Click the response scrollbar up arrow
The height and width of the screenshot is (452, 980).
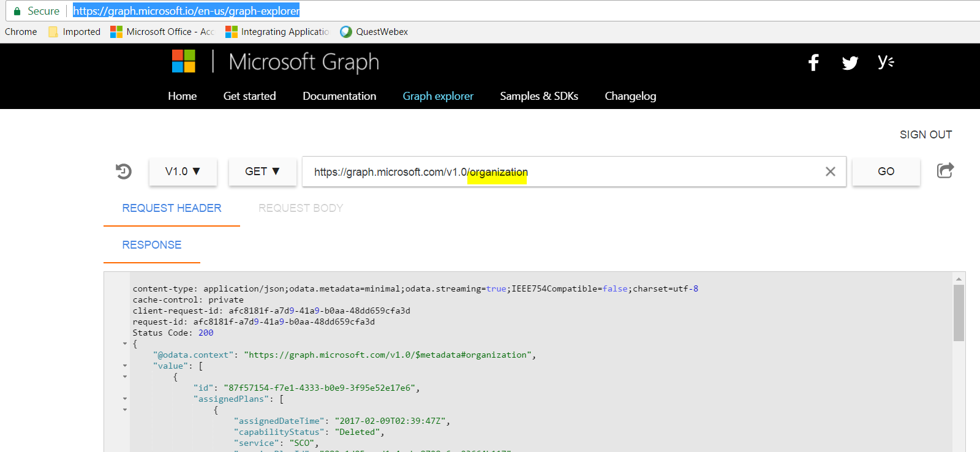tap(959, 279)
